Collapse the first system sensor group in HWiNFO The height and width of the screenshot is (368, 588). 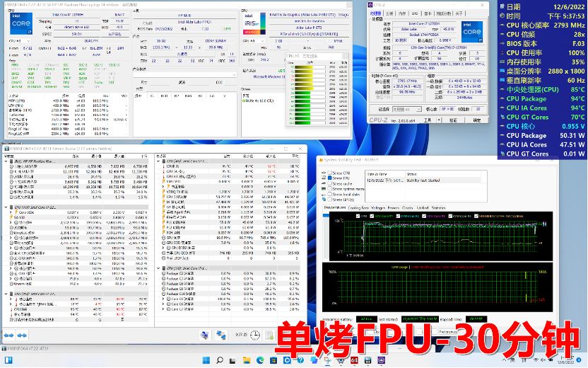point(6,161)
